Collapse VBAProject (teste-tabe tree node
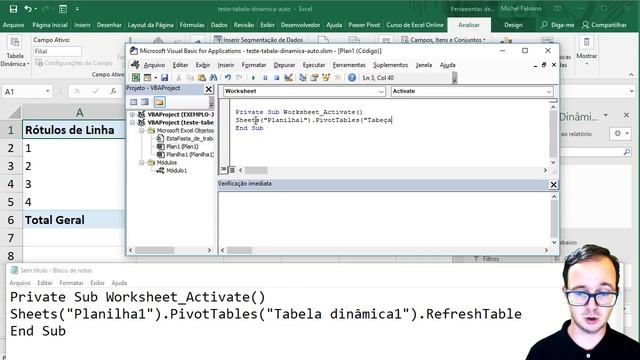Screen dimensions: 640x360 (x=132, y=122)
